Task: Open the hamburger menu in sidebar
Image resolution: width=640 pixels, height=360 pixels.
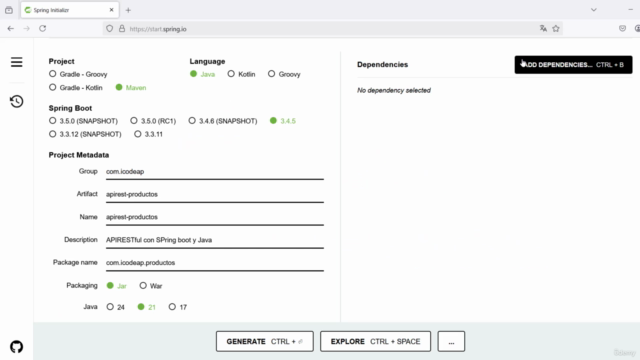Action: coord(17,62)
